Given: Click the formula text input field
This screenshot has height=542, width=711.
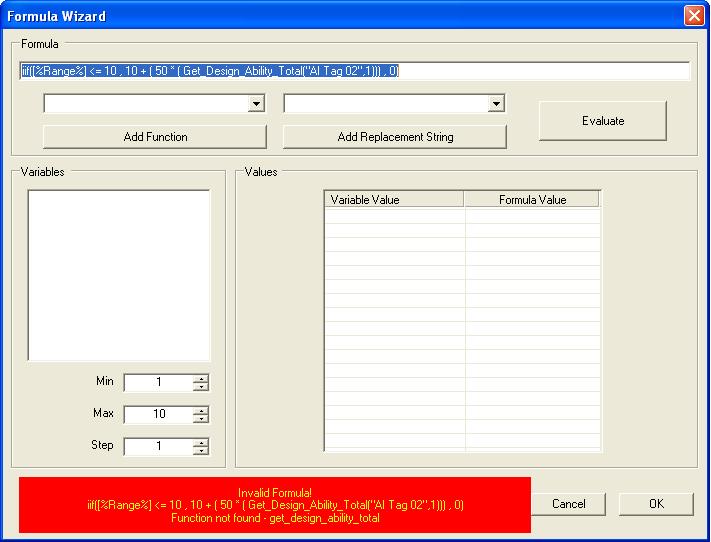Looking at the screenshot, I should [354, 71].
